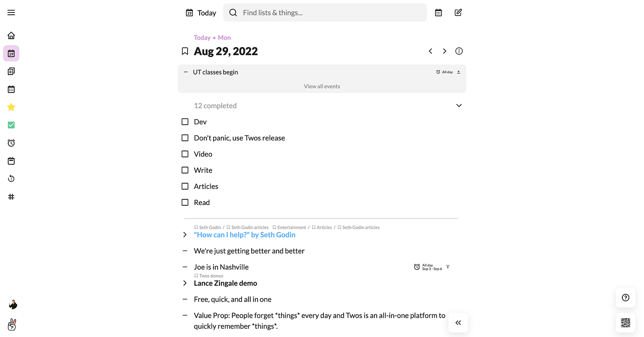The image size is (644, 337).
Task: Open the How can I help by Seth Godin link
Action: (x=244, y=235)
